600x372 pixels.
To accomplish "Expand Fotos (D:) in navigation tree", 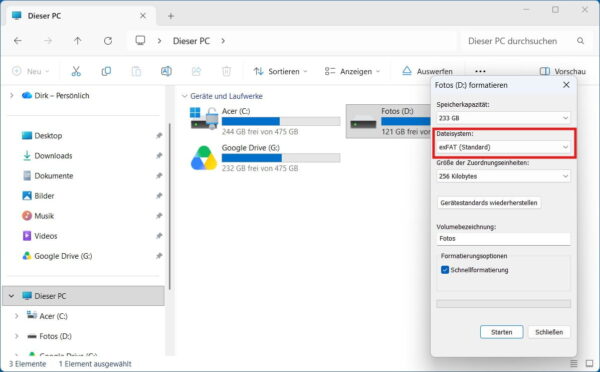I will click(16, 336).
